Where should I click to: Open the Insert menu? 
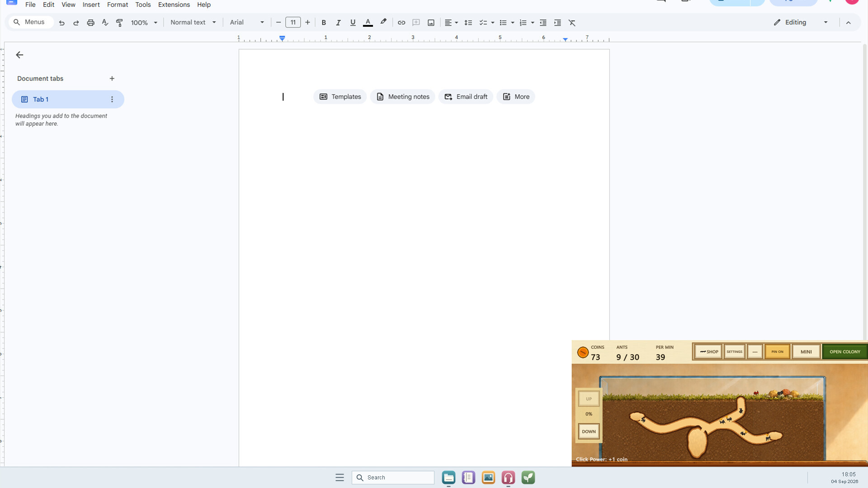pyautogui.click(x=91, y=5)
